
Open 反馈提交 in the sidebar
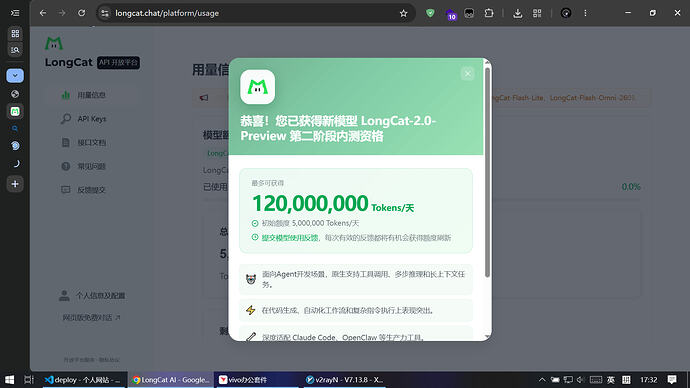click(92, 190)
